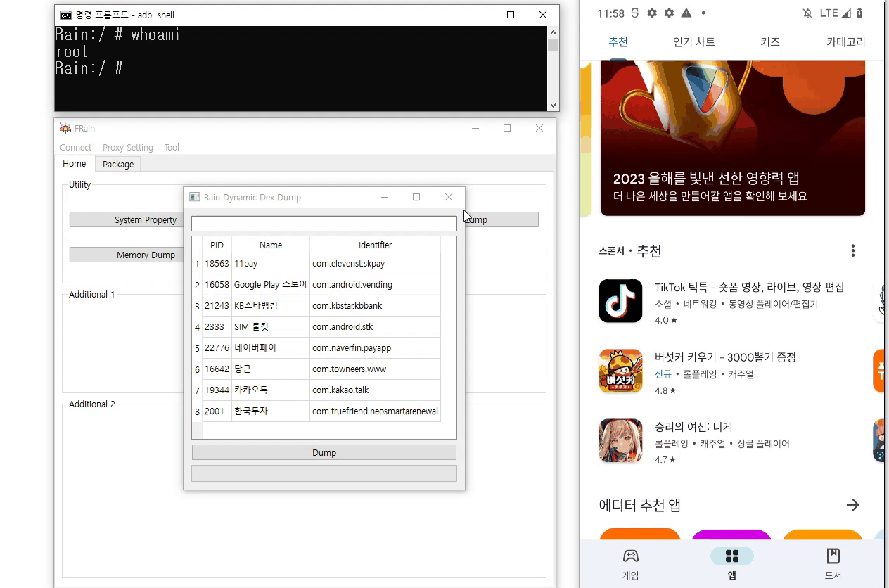Click the com.elevenst.skpay identifier cell
This screenshot has width=889, height=588.
[x=375, y=264]
